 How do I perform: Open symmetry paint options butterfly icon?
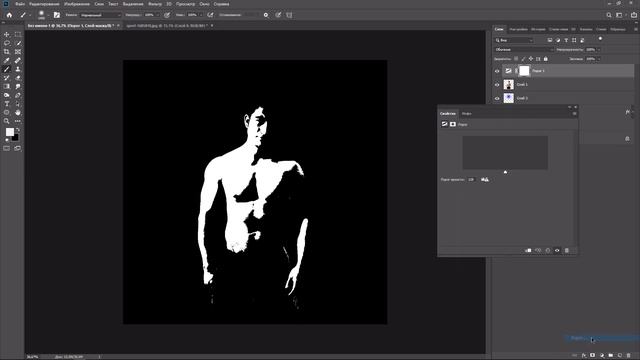point(289,15)
